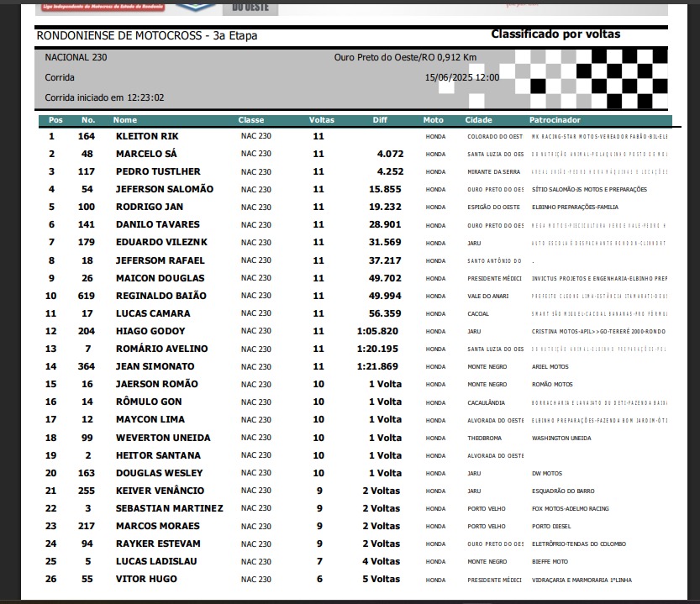The image size is (700, 604).
Task: Click the checkered flag graphic
Action: pyautogui.click(x=592, y=80)
